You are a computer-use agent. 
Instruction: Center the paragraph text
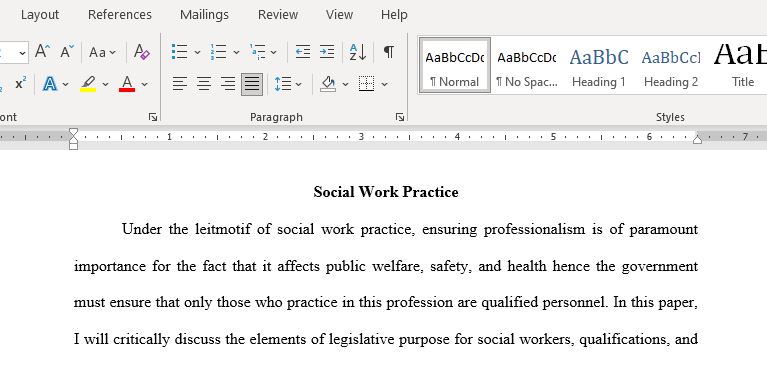coord(203,84)
